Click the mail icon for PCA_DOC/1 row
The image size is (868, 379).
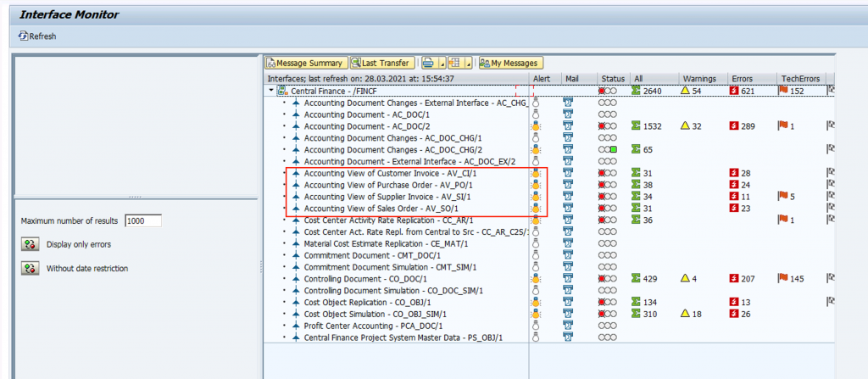click(568, 326)
